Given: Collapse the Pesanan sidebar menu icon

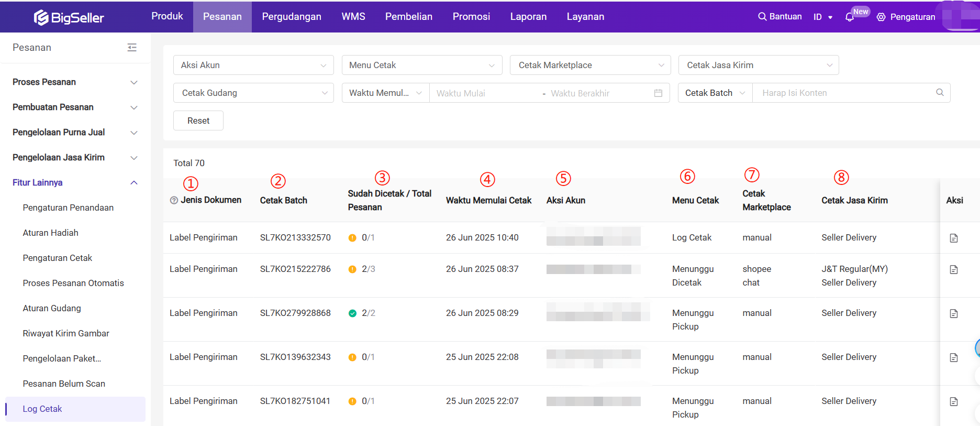Looking at the screenshot, I should pos(132,48).
